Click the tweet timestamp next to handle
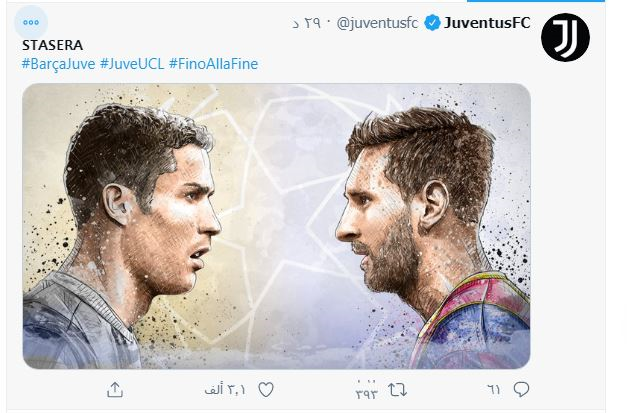This screenshot has width=627, height=413. coord(306,23)
